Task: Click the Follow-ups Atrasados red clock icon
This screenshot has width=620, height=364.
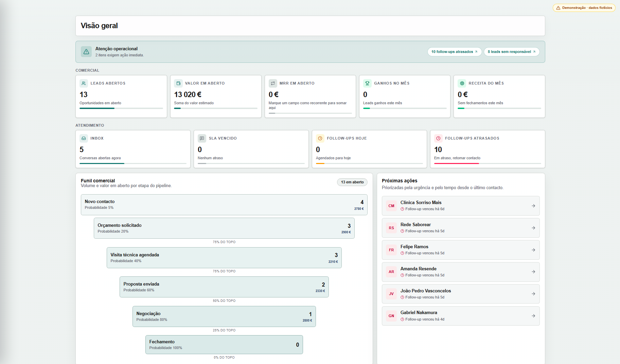Action: (x=438, y=138)
